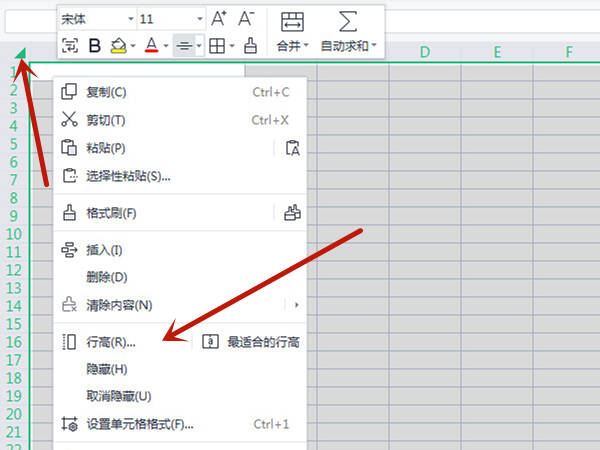Open the fill color dropdown arrow
The height and width of the screenshot is (450, 600).
[133, 46]
